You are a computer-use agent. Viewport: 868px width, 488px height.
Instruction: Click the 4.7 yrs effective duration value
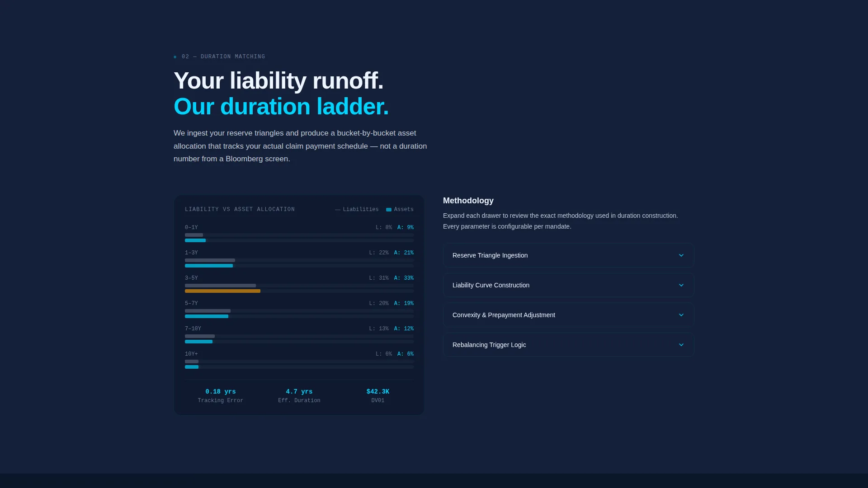(x=299, y=392)
